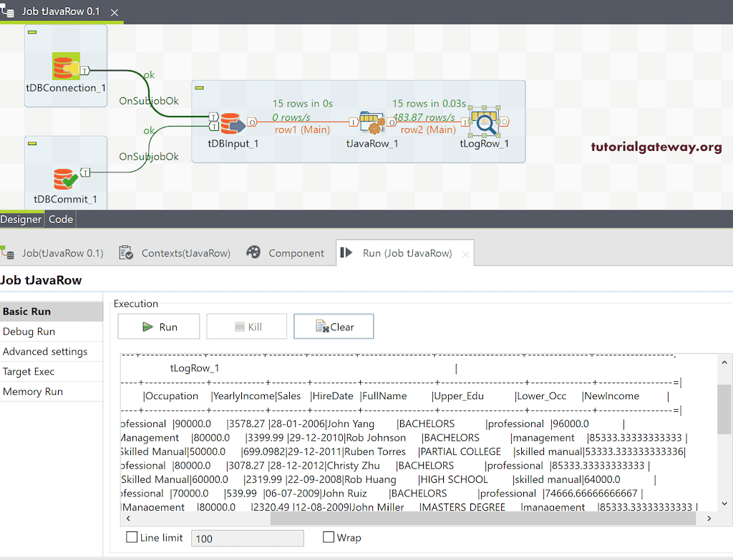
Task: Switch to the Designer view tab
Action: pyautogui.click(x=21, y=220)
